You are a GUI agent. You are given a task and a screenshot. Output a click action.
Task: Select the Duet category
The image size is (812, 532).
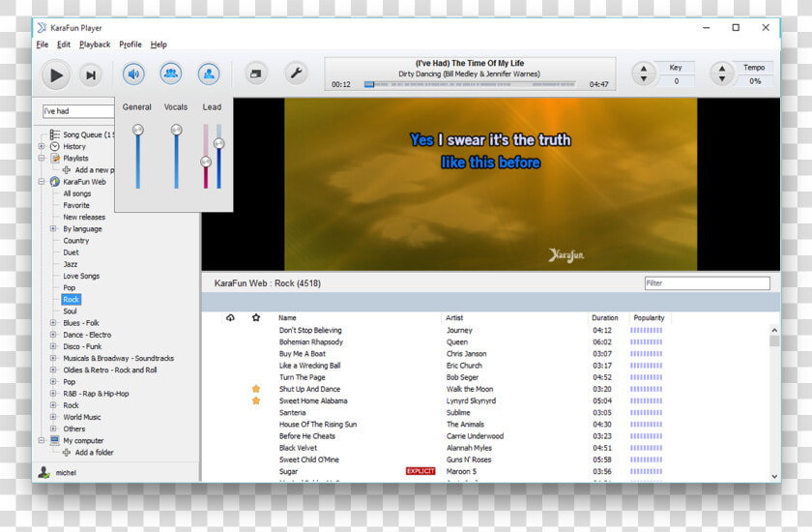[x=71, y=252]
